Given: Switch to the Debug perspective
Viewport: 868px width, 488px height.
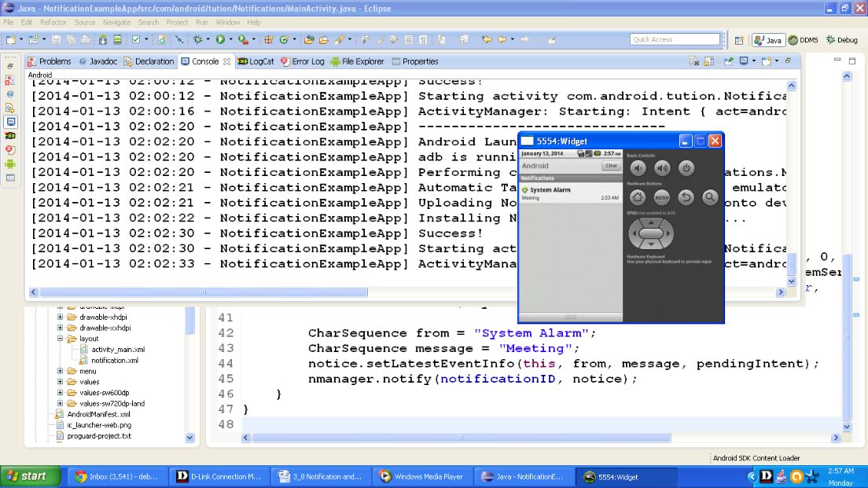Looking at the screenshot, I should coord(841,40).
